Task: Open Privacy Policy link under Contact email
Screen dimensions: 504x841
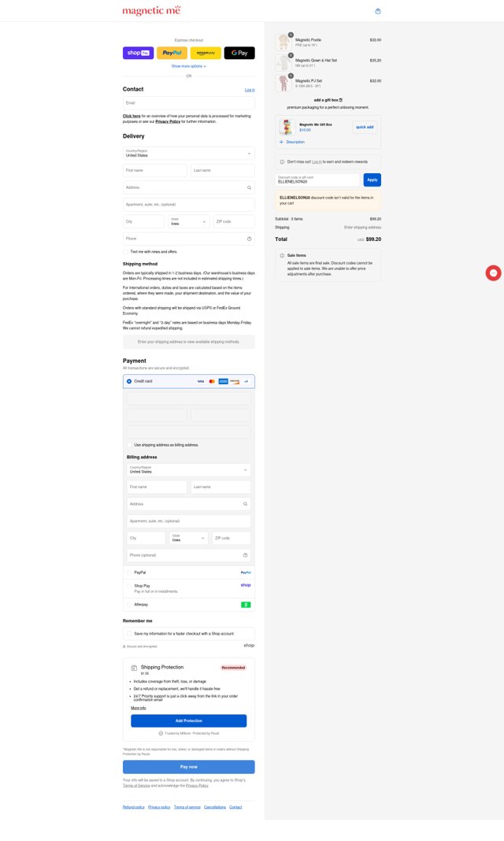Action: pyautogui.click(x=168, y=122)
